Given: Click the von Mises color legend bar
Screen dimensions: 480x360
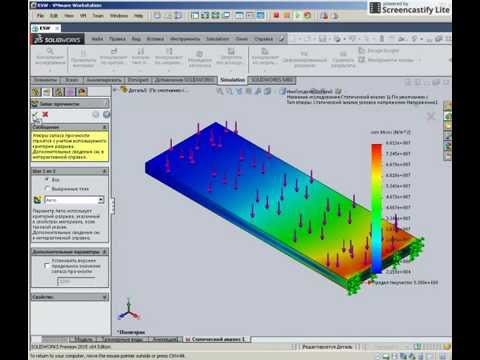Looking at the screenshot, I should [x=376, y=208].
